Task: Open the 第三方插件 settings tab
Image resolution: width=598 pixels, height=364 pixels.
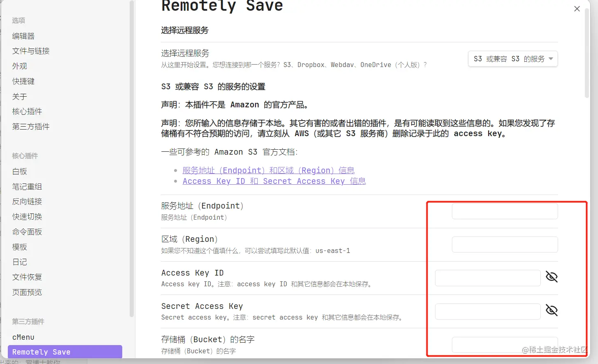Action: [31, 126]
